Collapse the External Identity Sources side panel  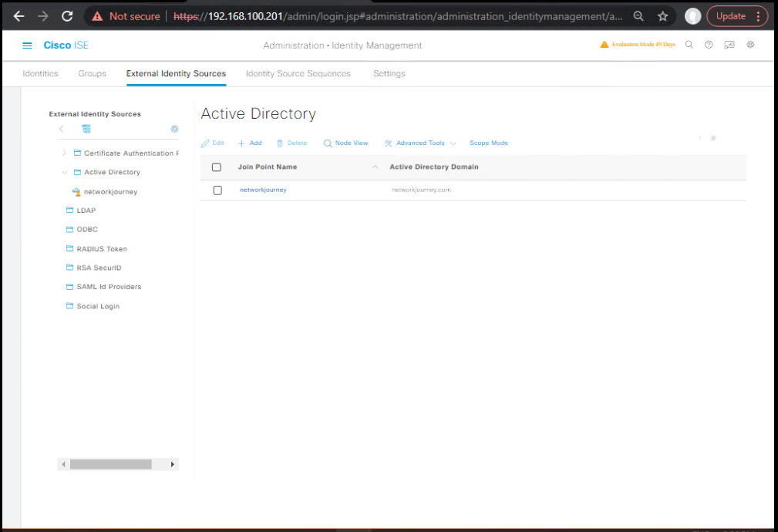click(x=61, y=129)
